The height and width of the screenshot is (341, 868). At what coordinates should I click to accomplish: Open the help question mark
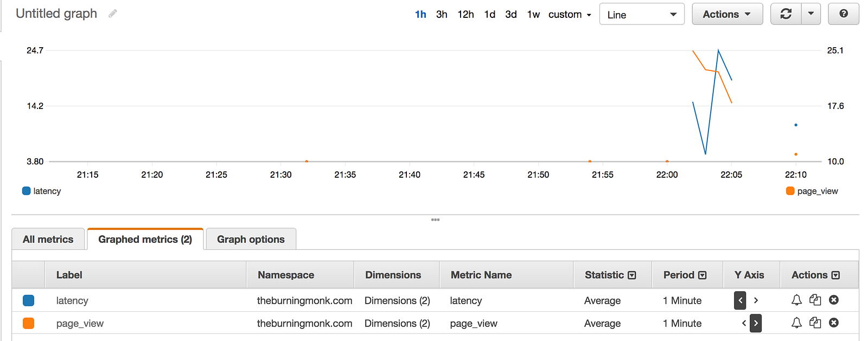point(844,14)
